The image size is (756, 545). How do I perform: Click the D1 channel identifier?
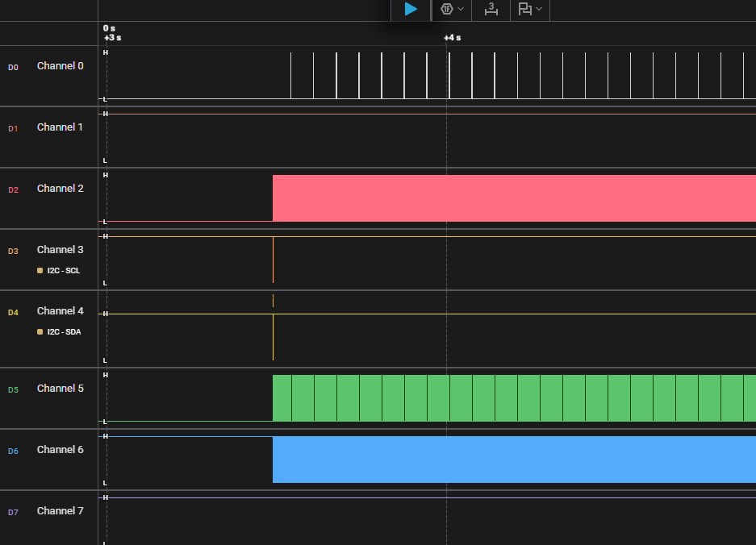point(12,128)
